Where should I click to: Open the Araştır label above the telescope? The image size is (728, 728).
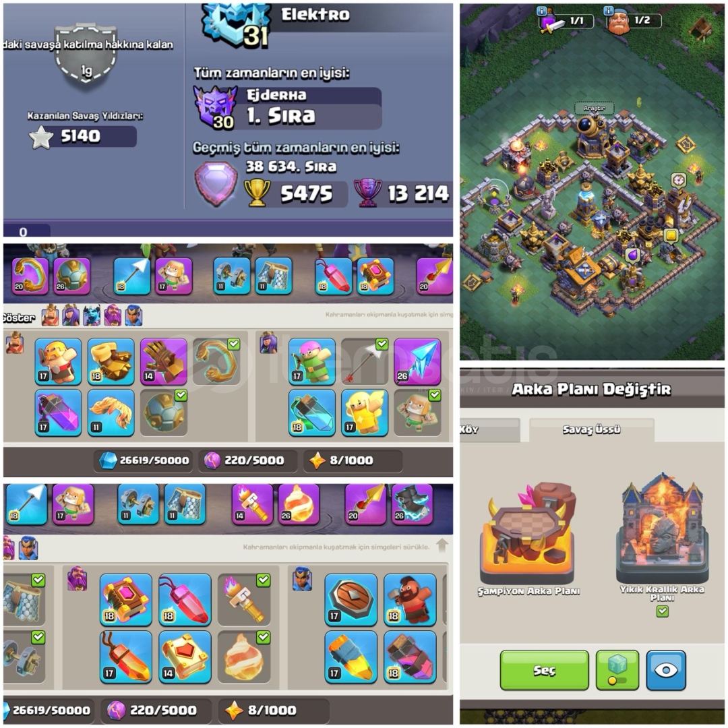tap(595, 108)
